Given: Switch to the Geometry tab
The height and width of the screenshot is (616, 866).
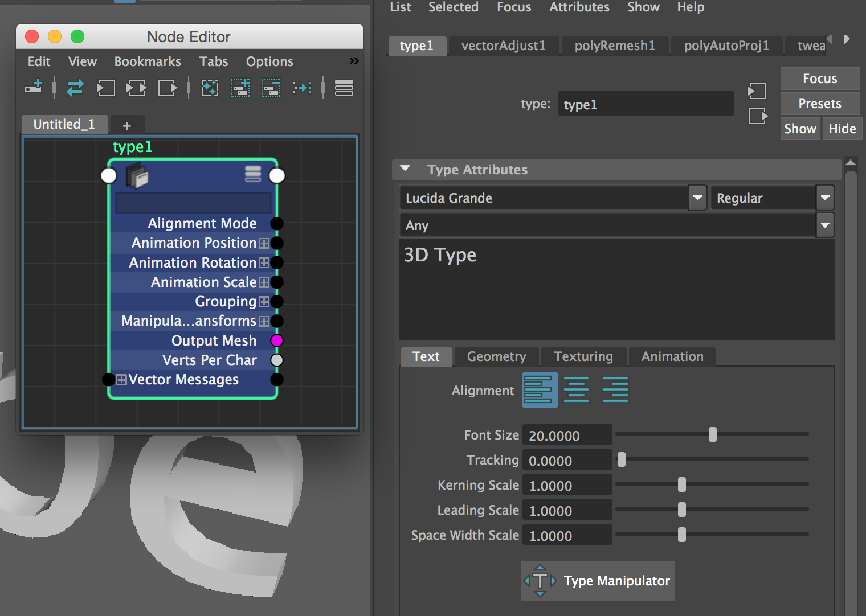Looking at the screenshot, I should click(496, 356).
